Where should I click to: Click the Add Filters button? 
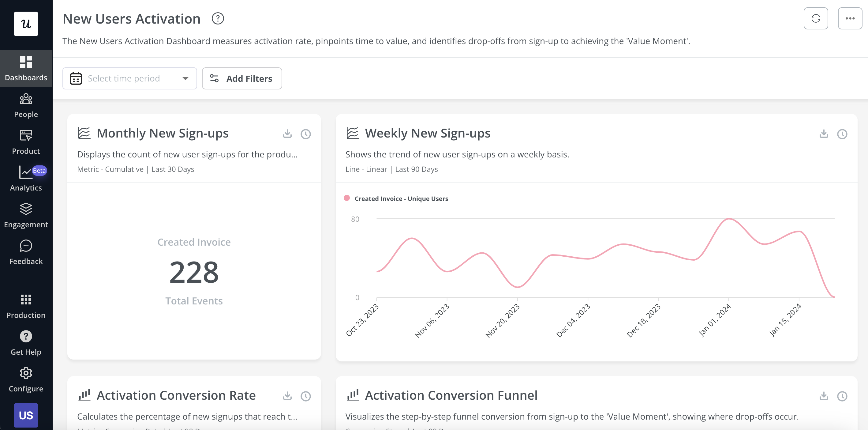[242, 78]
